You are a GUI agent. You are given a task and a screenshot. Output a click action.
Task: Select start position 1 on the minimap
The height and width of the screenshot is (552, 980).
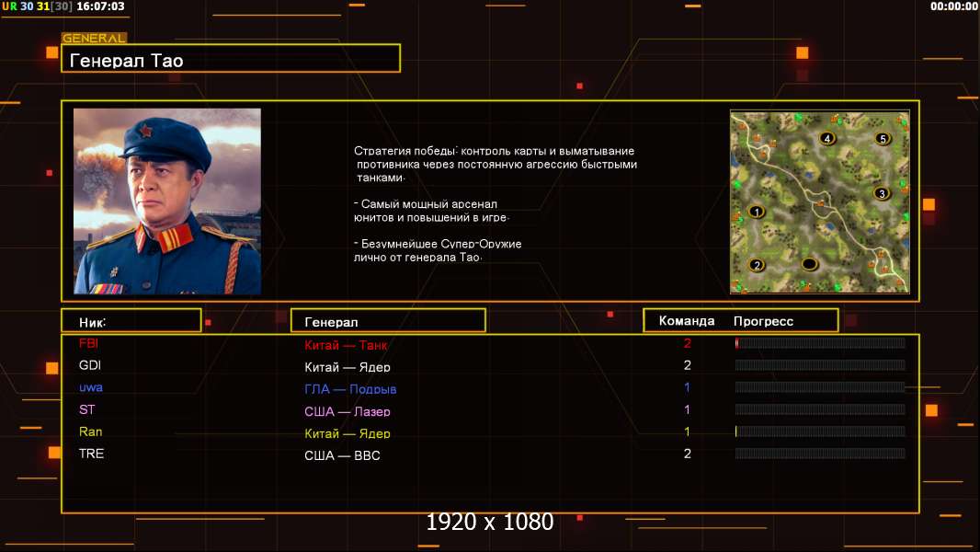point(757,212)
